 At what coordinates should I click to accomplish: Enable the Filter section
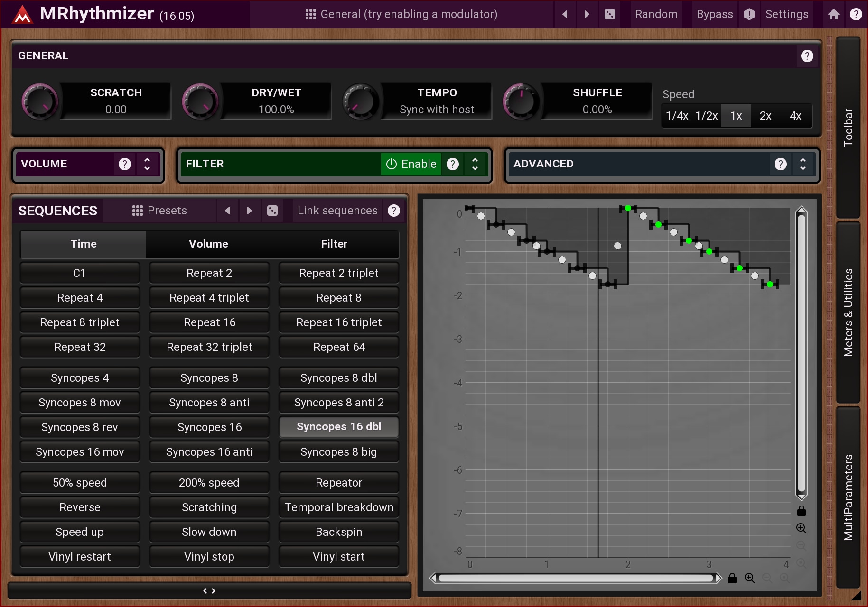pyautogui.click(x=411, y=164)
